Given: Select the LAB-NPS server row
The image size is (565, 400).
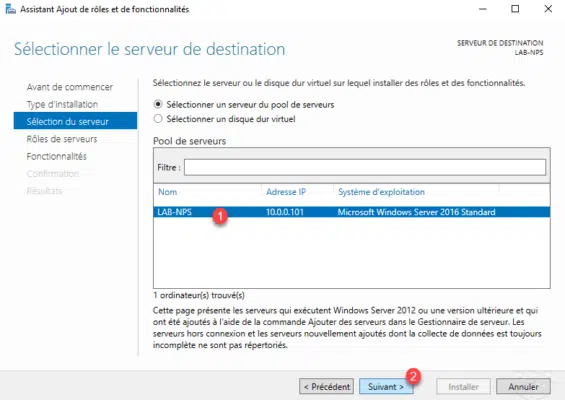Looking at the screenshot, I should [352, 212].
